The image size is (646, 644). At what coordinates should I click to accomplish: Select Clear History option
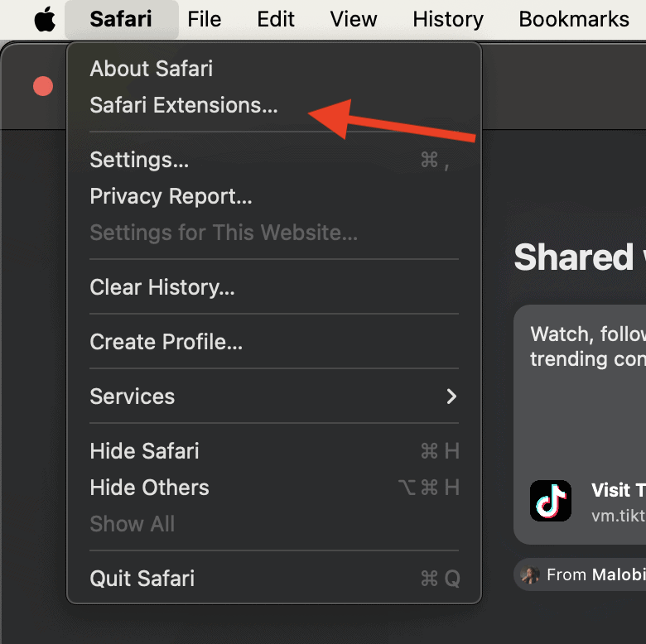162,287
